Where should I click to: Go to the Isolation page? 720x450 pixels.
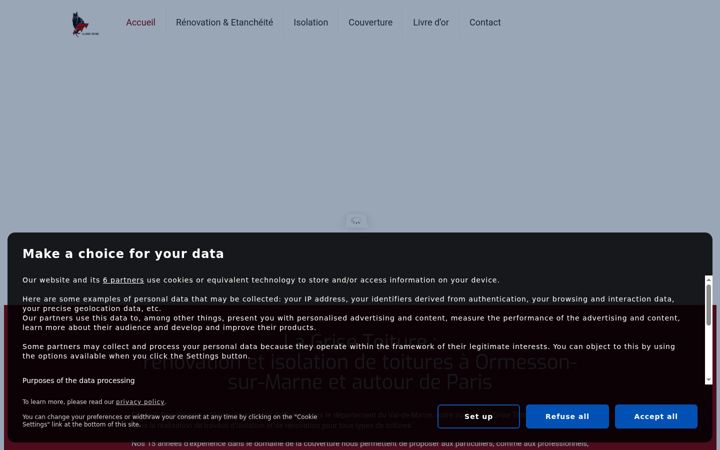pyautogui.click(x=310, y=22)
